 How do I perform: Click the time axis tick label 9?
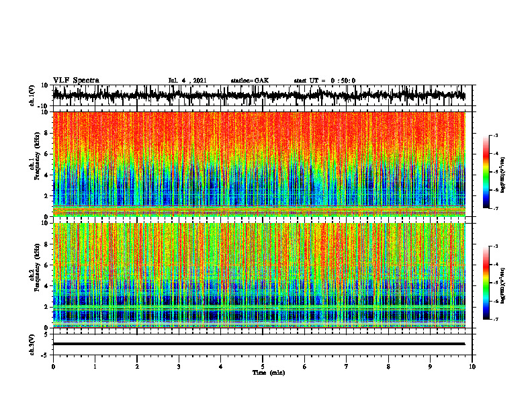pyautogui.click(x=430, y=367)
